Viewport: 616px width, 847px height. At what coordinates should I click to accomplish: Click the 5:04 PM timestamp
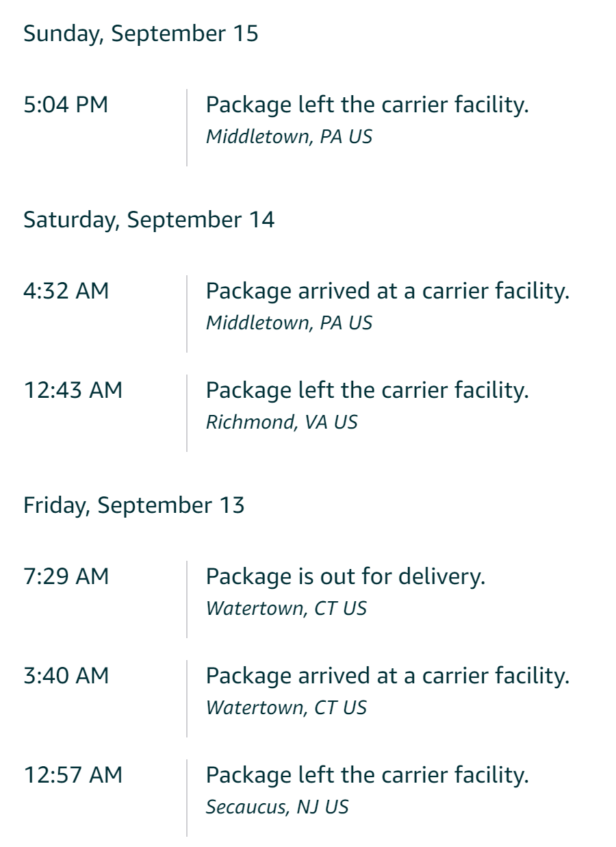[66, 105]
